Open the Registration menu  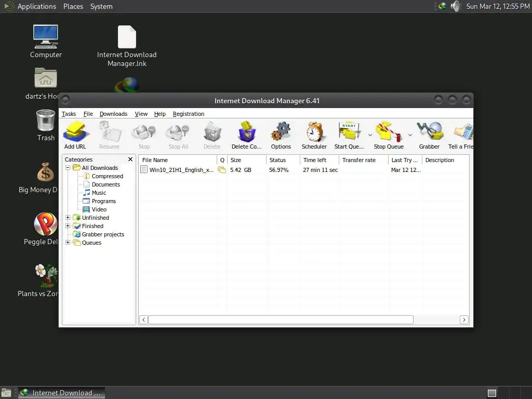point(188,114)
